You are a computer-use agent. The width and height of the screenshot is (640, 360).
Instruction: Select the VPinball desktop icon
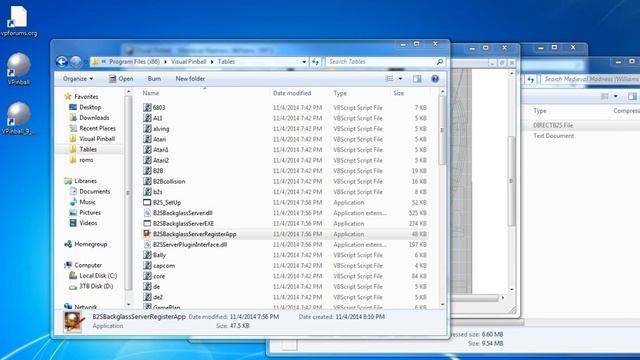click(19, 69)
